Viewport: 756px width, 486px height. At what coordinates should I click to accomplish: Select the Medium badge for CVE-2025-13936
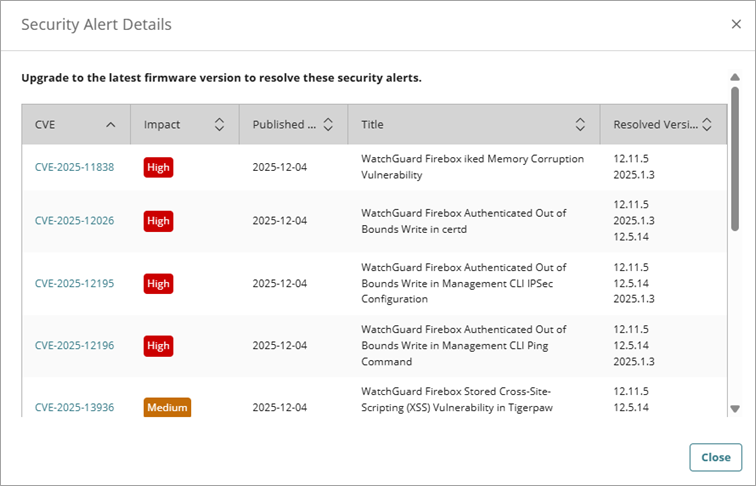click(167, 407)
